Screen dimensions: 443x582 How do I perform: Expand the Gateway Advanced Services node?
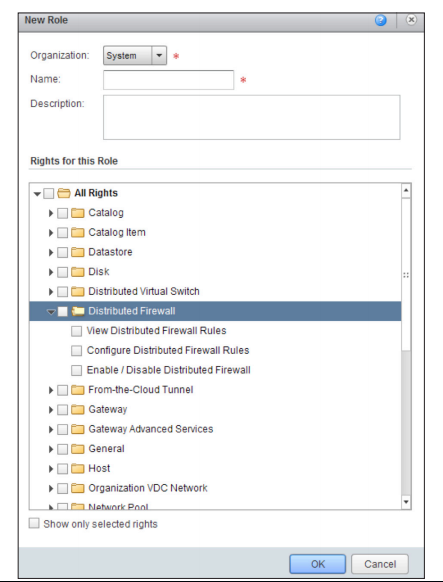click(x=51, y=429)
